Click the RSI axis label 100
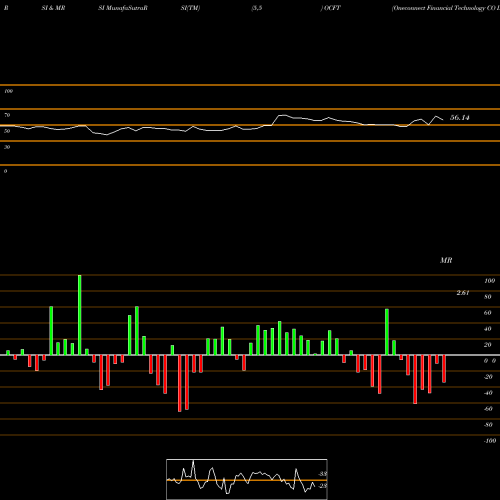500x500 pixels. [x=8, y=91]
